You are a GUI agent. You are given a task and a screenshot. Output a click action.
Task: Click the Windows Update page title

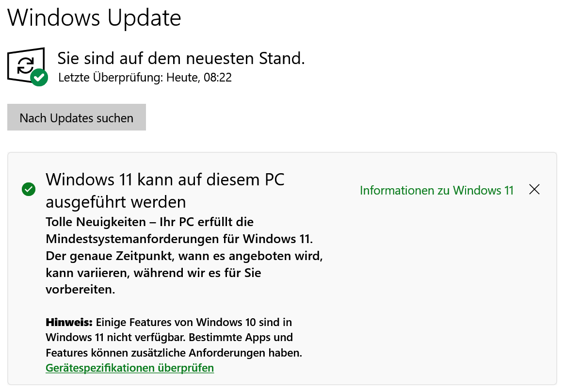pyautogui.click(x=94, y=17)
